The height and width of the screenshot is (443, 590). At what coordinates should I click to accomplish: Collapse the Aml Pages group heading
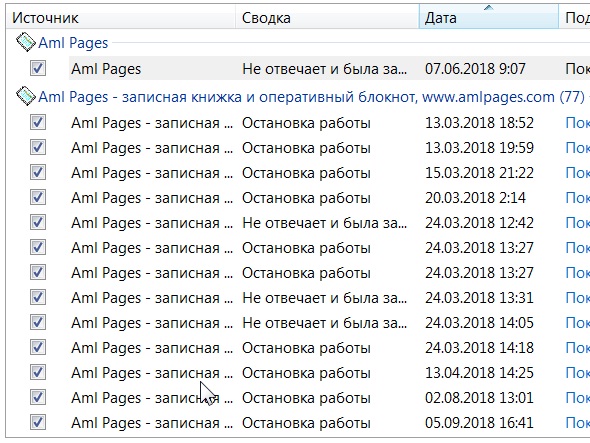click(73, 43)
